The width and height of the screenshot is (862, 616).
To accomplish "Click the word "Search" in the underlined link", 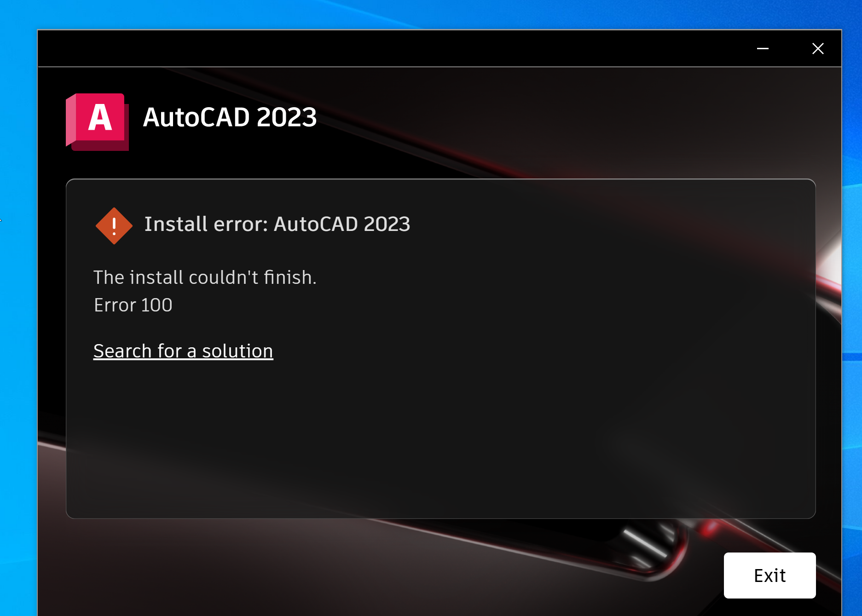I will coord(122,351).
